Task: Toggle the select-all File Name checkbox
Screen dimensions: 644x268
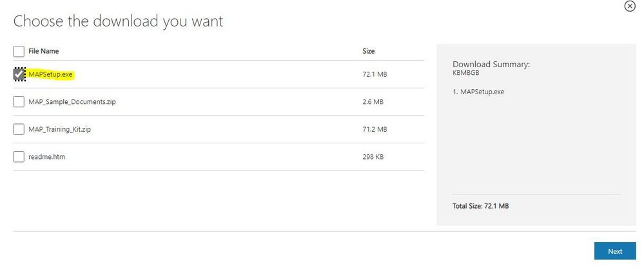Action: (19, 51)
